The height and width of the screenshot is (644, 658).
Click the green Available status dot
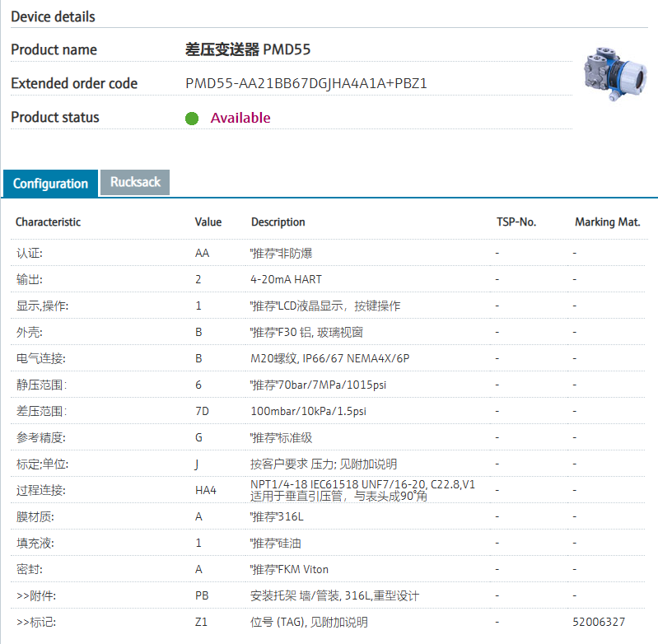pyautogui.click(x=192, y=119)
